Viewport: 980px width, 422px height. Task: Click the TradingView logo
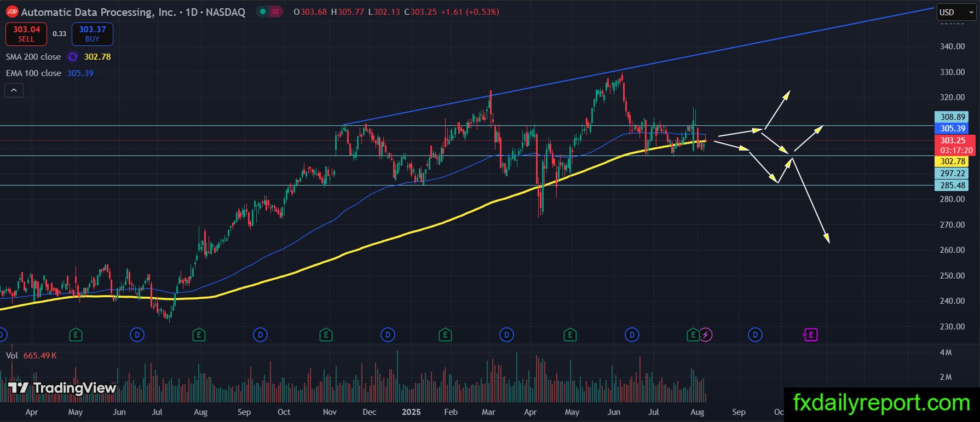[x=62, y=388]
